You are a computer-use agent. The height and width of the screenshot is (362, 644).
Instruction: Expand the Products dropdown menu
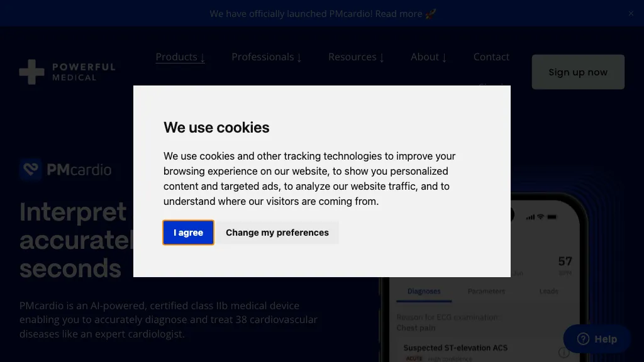(180, 57)
